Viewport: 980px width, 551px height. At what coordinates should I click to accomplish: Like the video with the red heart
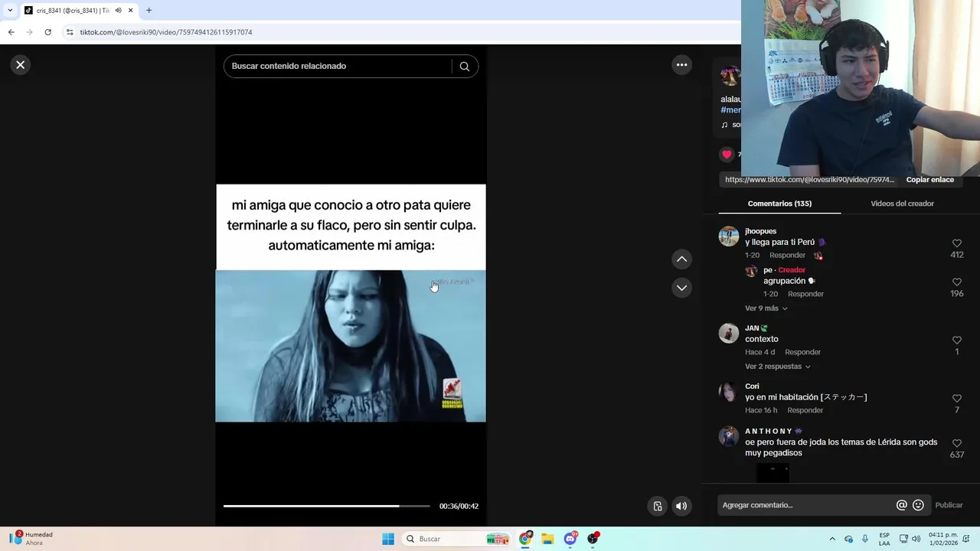(x=727, y=155)
